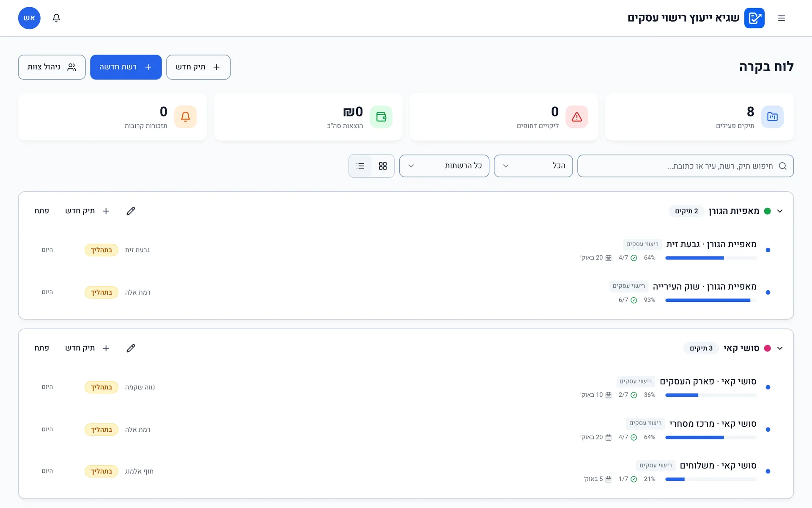Open the כל הרשתות dropdown

click(x=444, y=166)
